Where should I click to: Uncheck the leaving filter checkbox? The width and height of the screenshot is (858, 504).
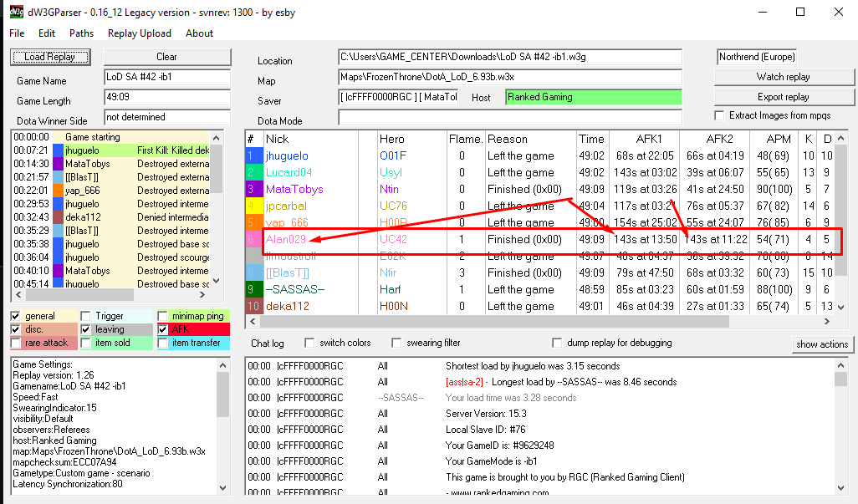pos(85,329)
